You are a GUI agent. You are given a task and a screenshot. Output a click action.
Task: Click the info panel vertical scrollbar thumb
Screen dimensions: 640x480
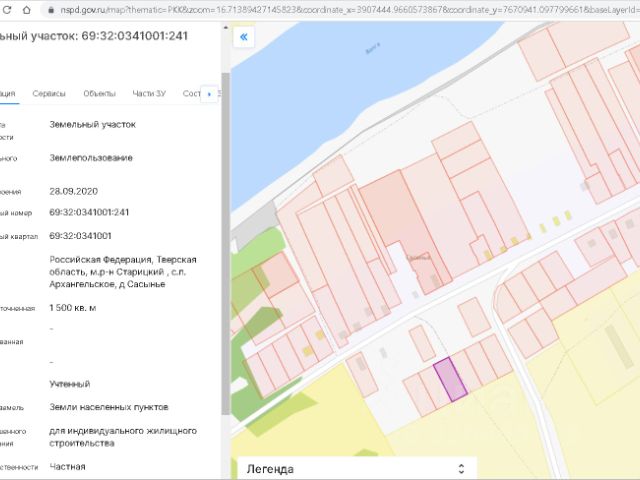coord(226,244)
